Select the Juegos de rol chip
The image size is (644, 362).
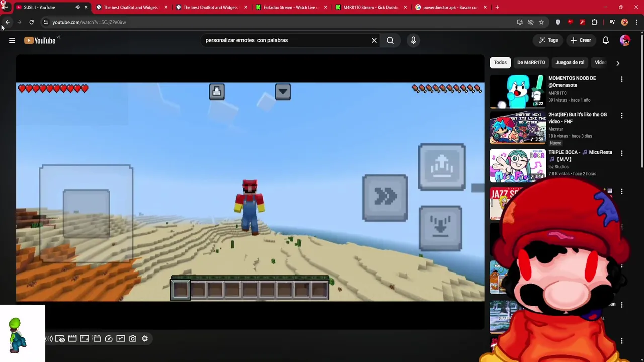[x=570, y=63]
